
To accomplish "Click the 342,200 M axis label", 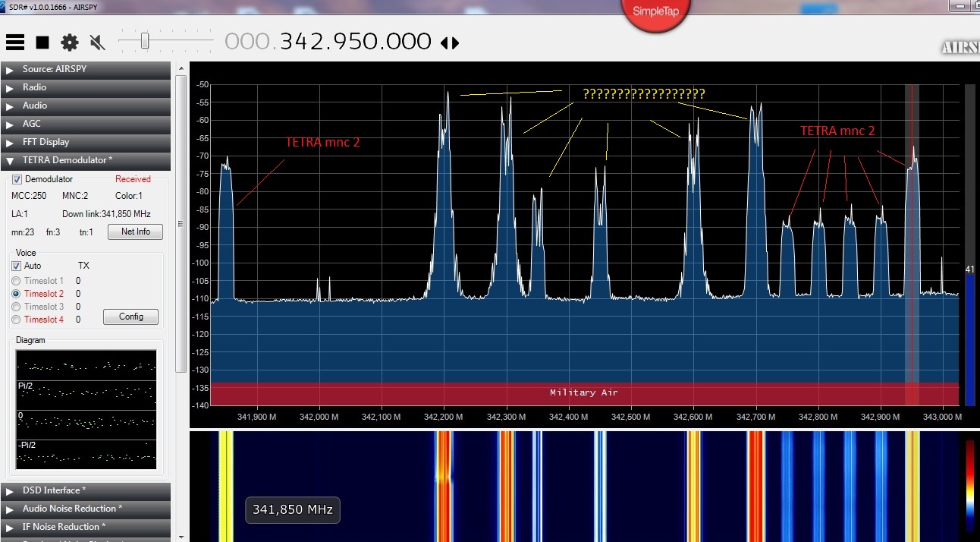I will (444, 417).
